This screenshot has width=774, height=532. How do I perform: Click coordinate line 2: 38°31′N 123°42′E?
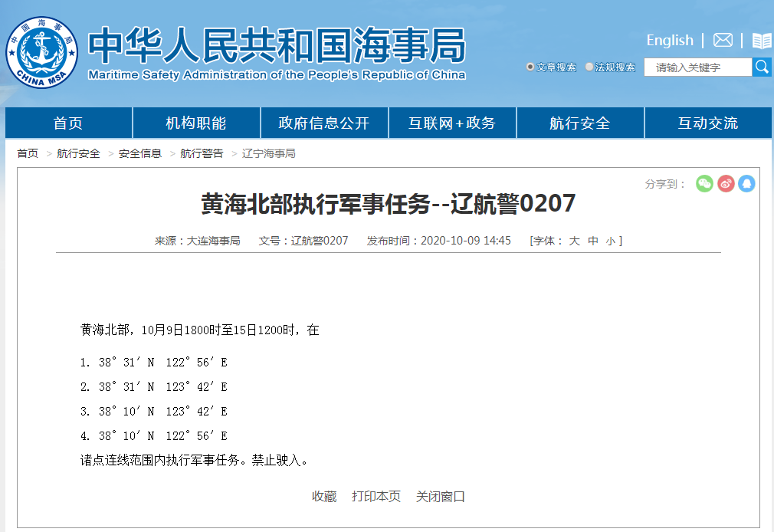click(x=153, y=387)
